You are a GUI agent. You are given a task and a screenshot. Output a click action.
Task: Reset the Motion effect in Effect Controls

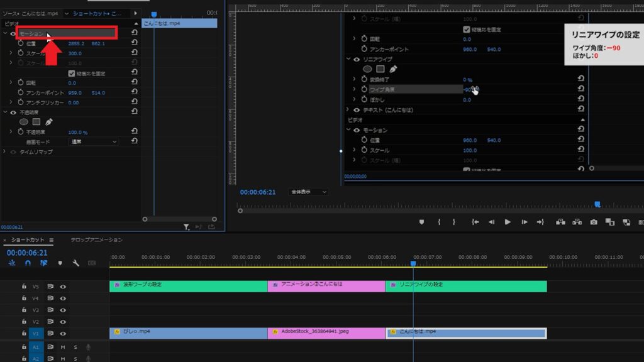pos(135,33)
